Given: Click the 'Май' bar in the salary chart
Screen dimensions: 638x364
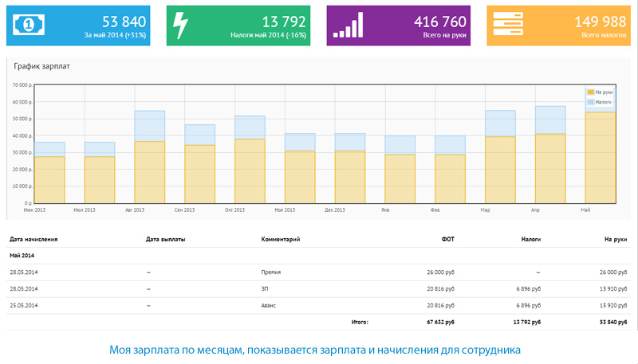Looking at the screenshot, I should pyautogui.click(x=600, y=159).
